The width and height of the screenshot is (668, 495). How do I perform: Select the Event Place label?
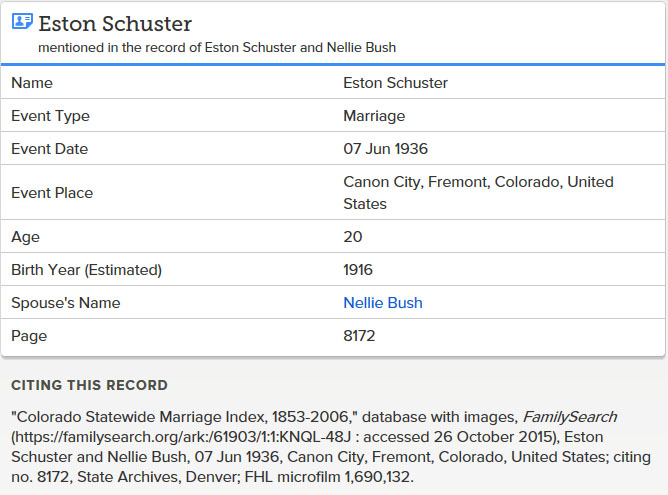tap(51, 193)
